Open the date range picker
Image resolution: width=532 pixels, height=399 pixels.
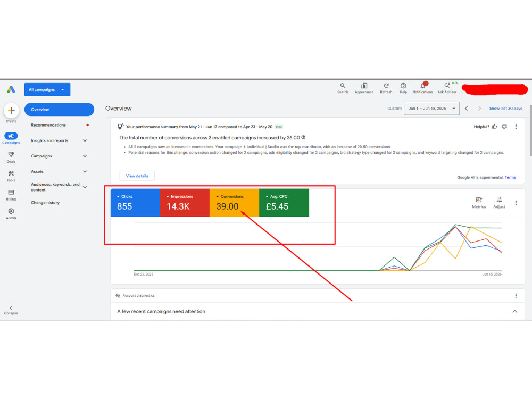(x=431, y=109)
